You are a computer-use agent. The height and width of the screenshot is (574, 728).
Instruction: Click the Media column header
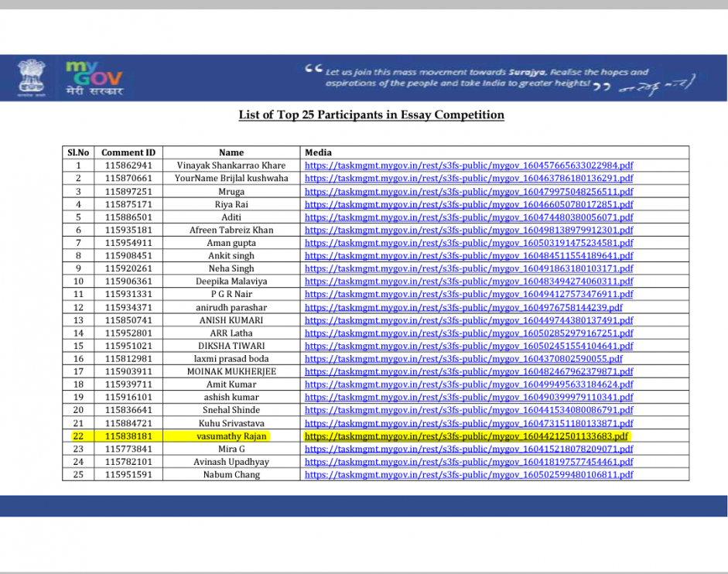pyautogui.click(x=318, y=152)
